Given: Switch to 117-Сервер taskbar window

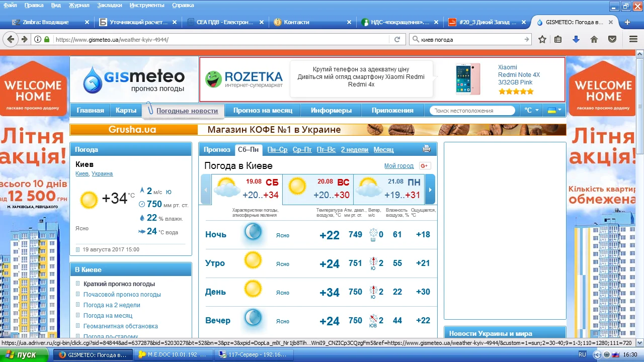Looking at the screenshot, I should click(x=254, y=354).
